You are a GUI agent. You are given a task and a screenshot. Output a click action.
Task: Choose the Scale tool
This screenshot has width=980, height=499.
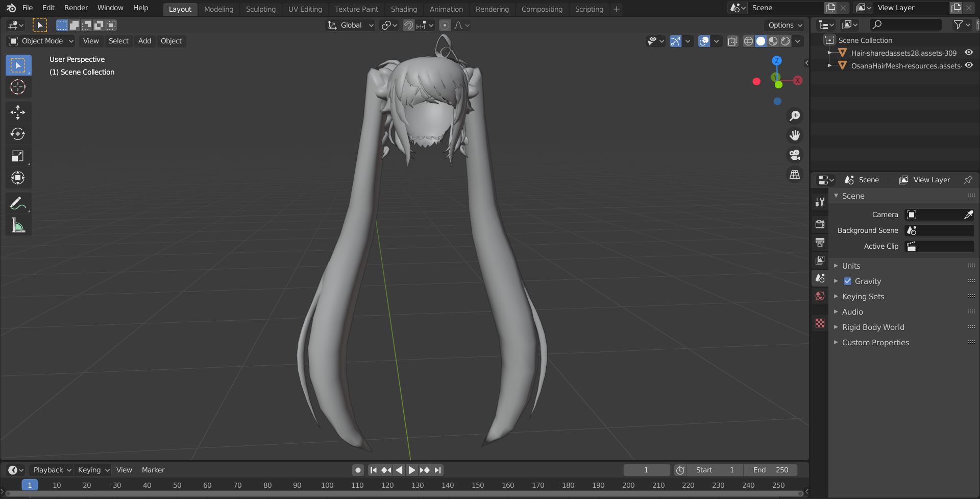[18, 156]
